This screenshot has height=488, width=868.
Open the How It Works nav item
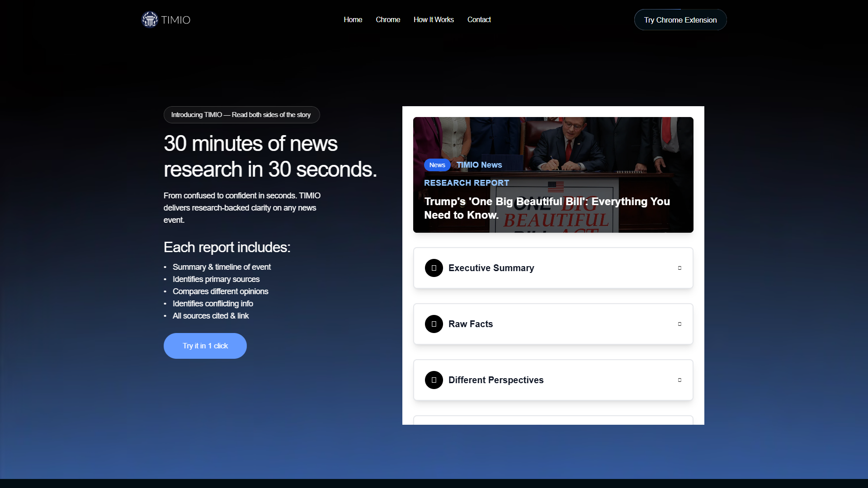tap(434, 19)
